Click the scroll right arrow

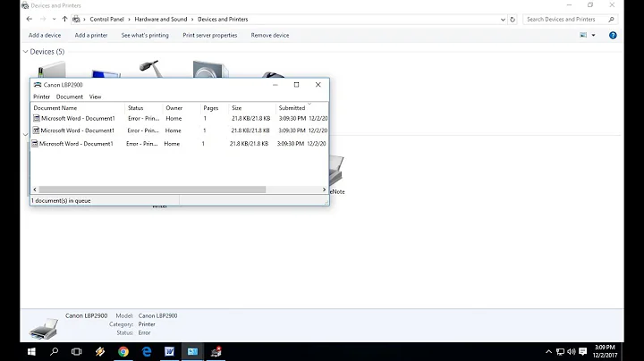324,189
